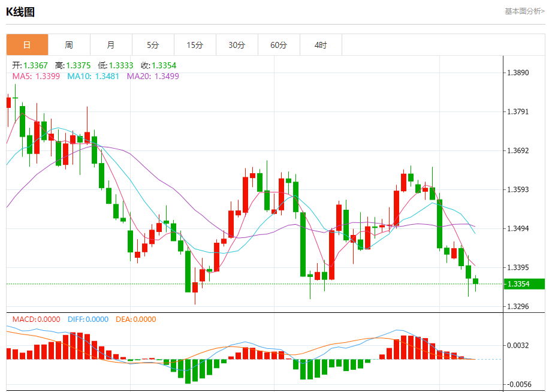Click the 1.3890 price axis label
Screen dimensions: 552x392
tap(518, 73)
